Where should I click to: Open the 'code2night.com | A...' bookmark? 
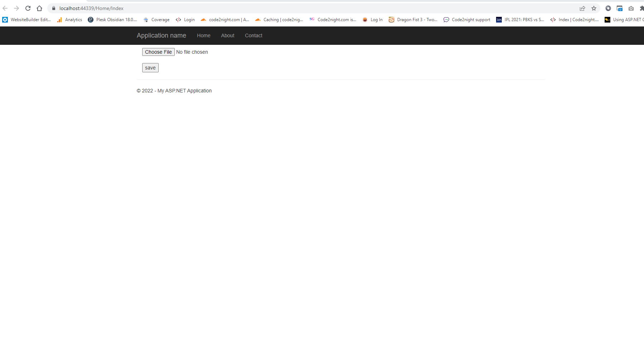(x=225, y=20)
